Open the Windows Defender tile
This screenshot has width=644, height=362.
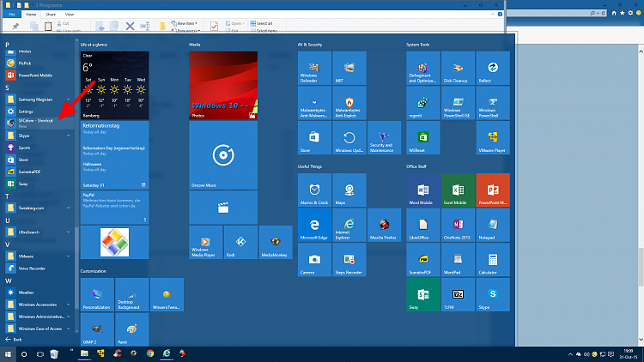tap(314, 68)
